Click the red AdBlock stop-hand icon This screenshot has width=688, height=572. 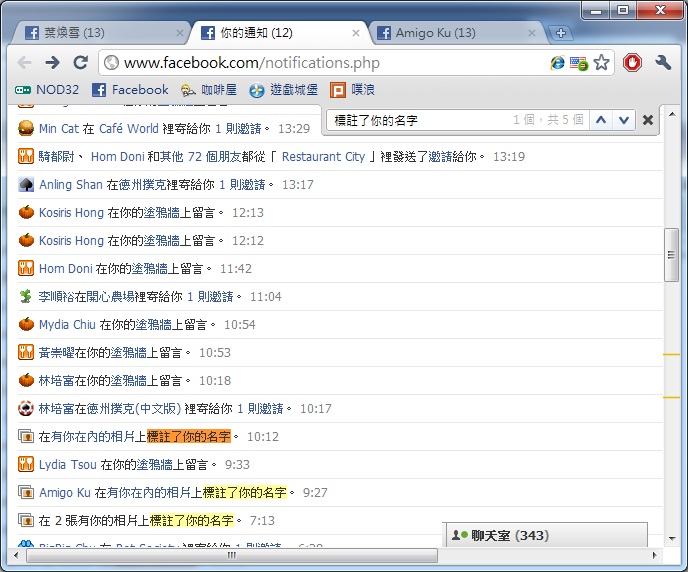pyautogui.click(x=632, y=62)
